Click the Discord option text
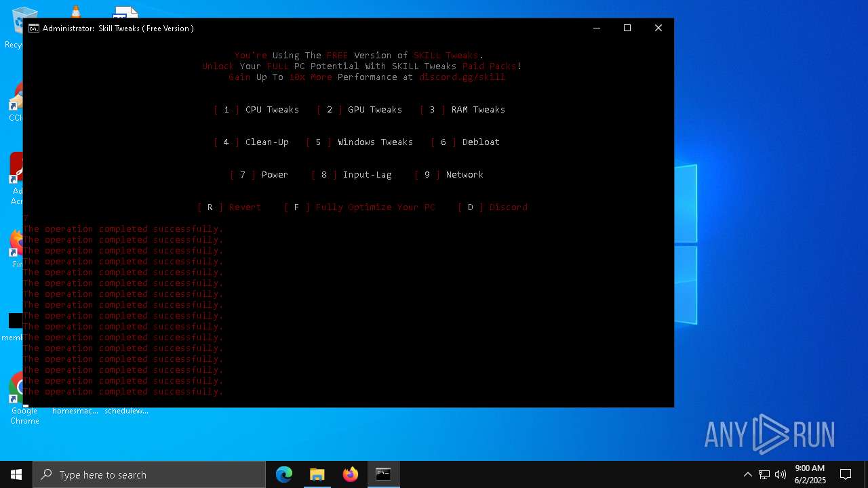Screen dimensions: 868x488 508,207
